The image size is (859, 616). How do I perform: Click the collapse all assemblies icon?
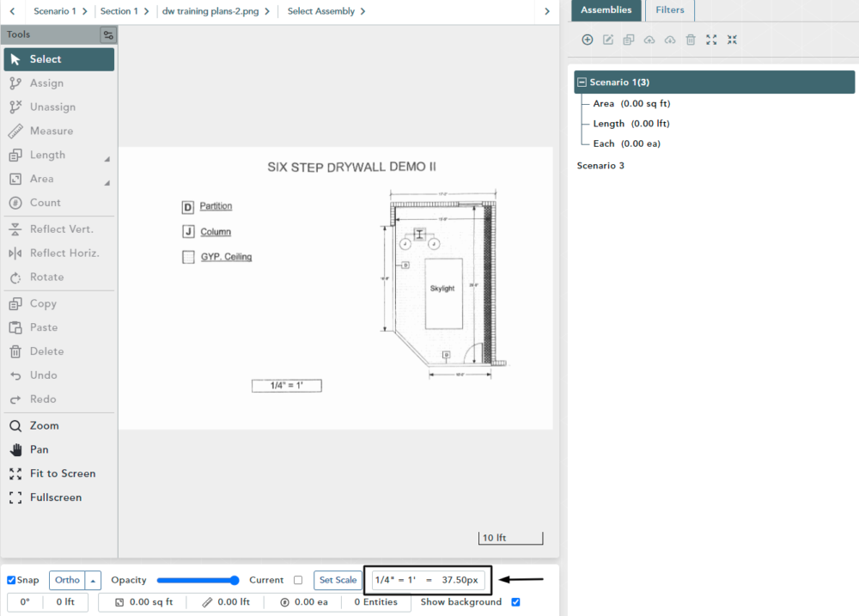pyautogui.click(x=732, y=40)
